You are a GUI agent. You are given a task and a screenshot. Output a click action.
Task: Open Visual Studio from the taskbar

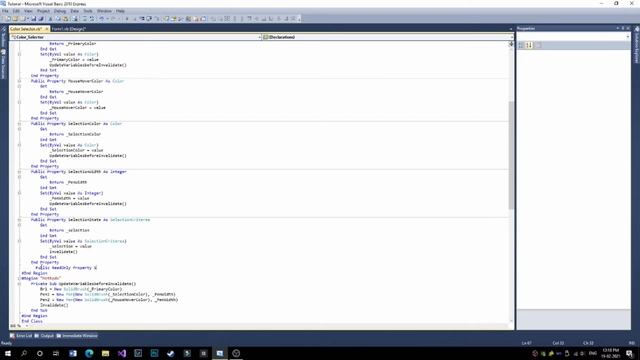[122, 353]
